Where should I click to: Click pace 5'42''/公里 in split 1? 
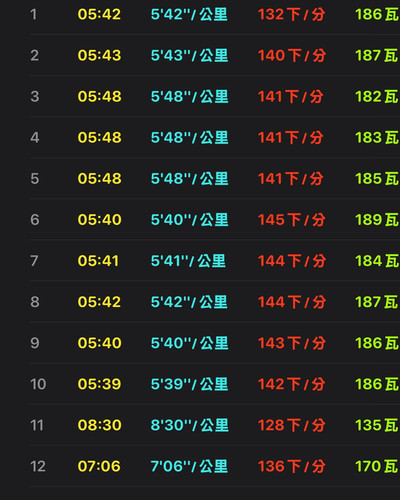point(189,14)
